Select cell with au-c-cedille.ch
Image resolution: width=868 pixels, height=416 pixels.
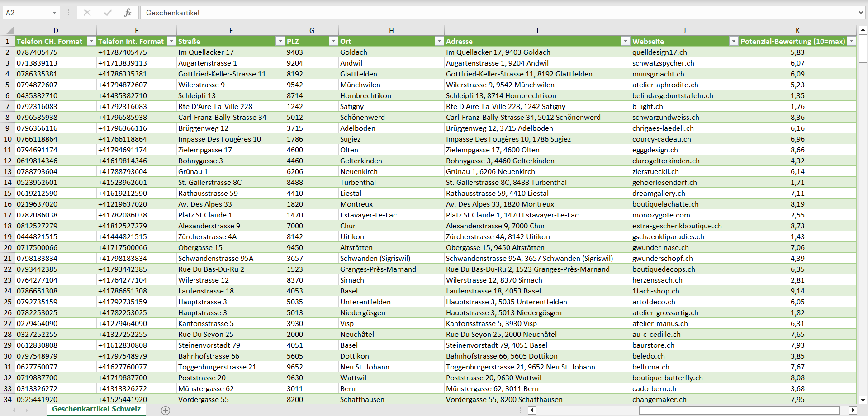click(x=684, y=334)
